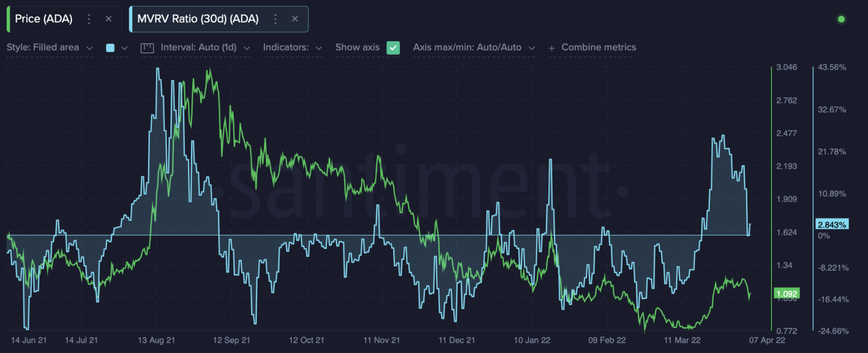
Task: Click the 2.843% MVRV value label
Action: click(832, 225)
